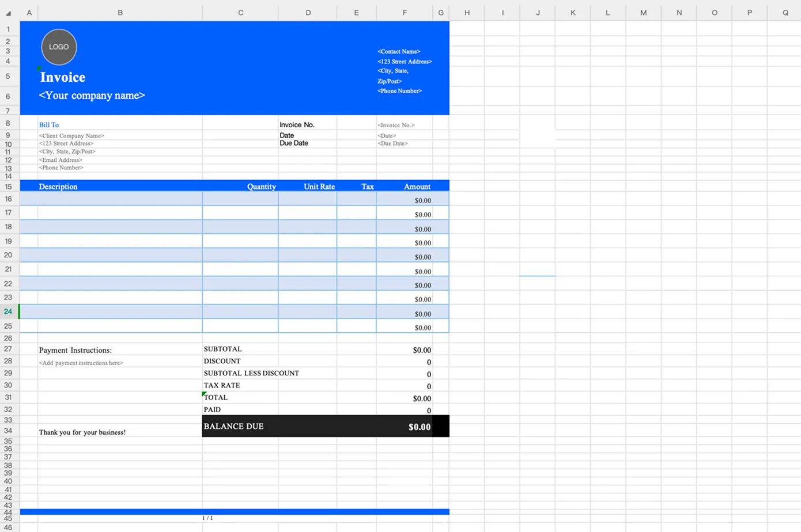Select the <Your company name> placeholder text
801x532 pixels.
click(x=91, y=96)
